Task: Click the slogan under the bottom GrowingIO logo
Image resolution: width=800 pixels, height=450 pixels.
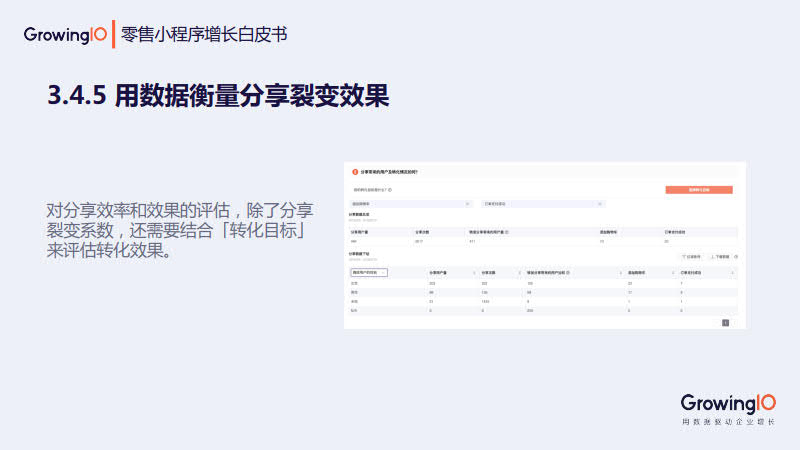Action: click(728, 422)
